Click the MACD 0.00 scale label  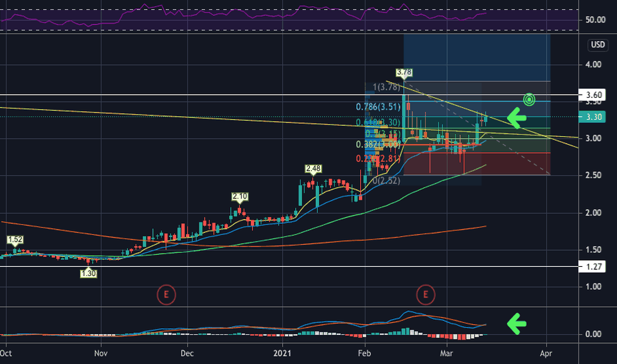593,334
